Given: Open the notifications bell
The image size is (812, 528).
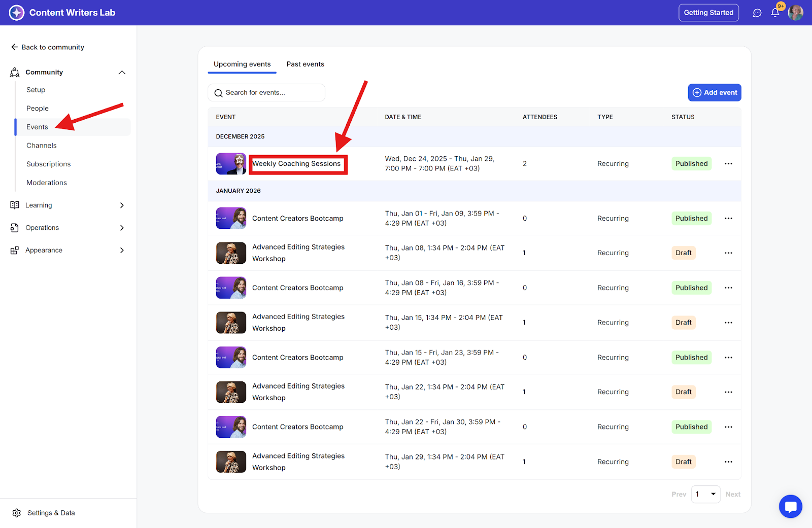Looking at the screenshot, I should (775, 13).
